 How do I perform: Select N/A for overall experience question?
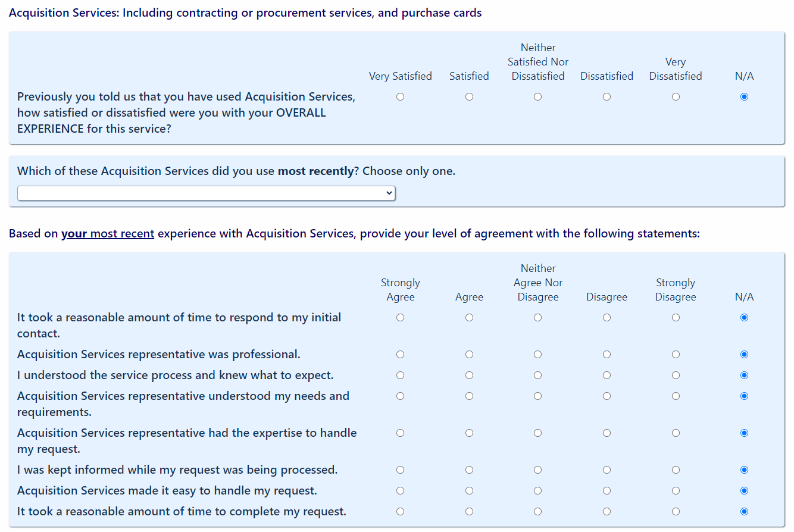[744, 97]
